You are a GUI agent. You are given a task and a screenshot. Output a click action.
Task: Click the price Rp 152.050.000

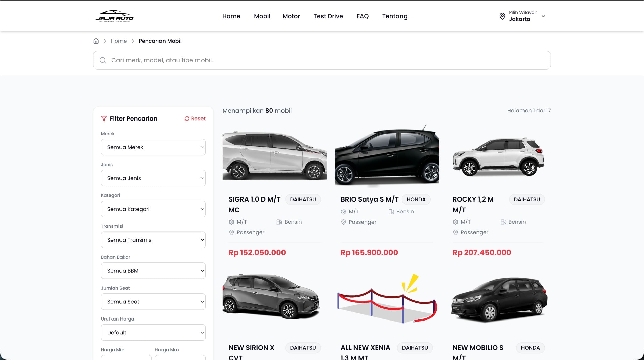(x=257, y=252)
